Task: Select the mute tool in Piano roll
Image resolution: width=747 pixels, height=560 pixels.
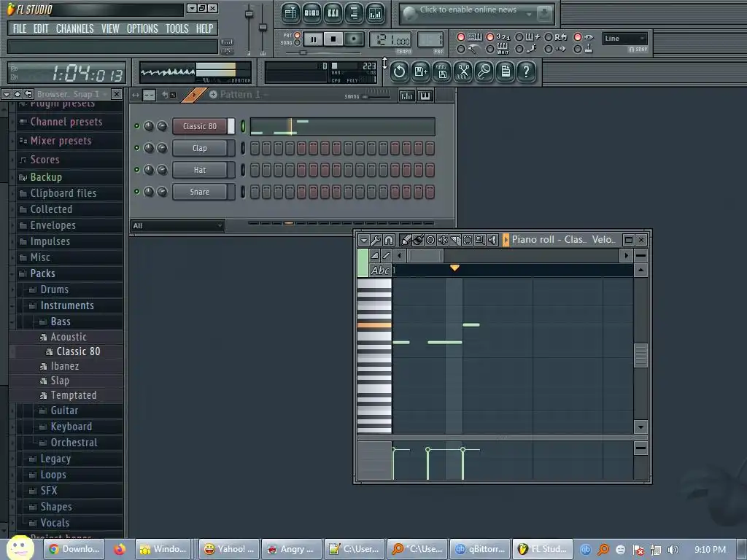Action: (x=443, y=239)
